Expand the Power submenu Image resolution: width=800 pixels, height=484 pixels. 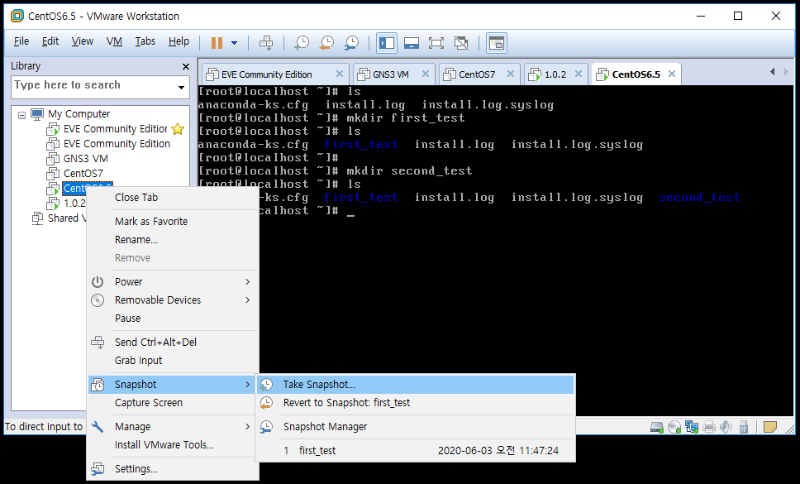click(173, 282)
